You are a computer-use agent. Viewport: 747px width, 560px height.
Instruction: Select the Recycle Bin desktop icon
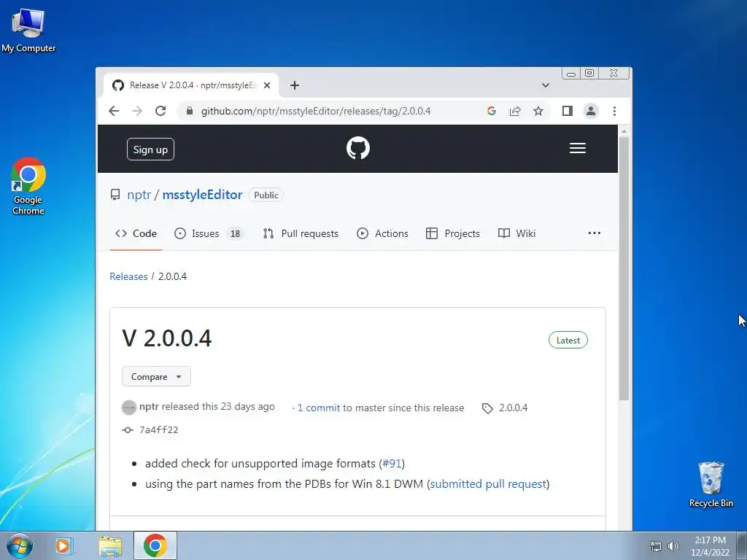[711, 484]
